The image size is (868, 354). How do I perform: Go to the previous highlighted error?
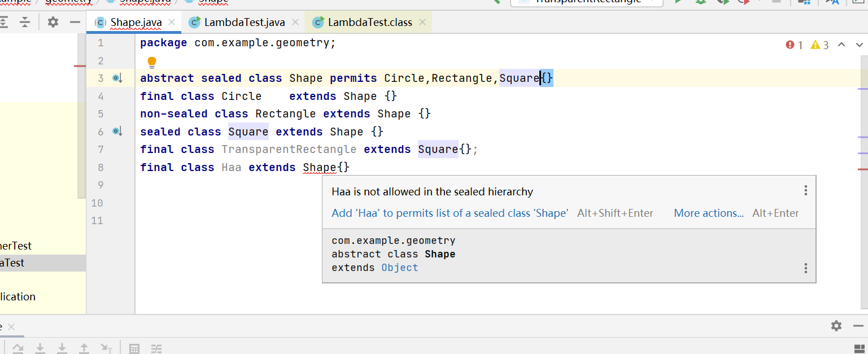[841, 45]
